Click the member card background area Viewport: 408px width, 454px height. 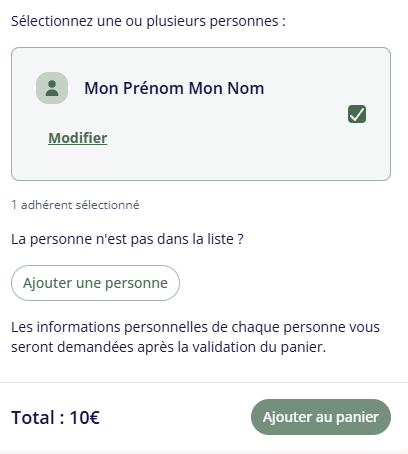point(201,114)
